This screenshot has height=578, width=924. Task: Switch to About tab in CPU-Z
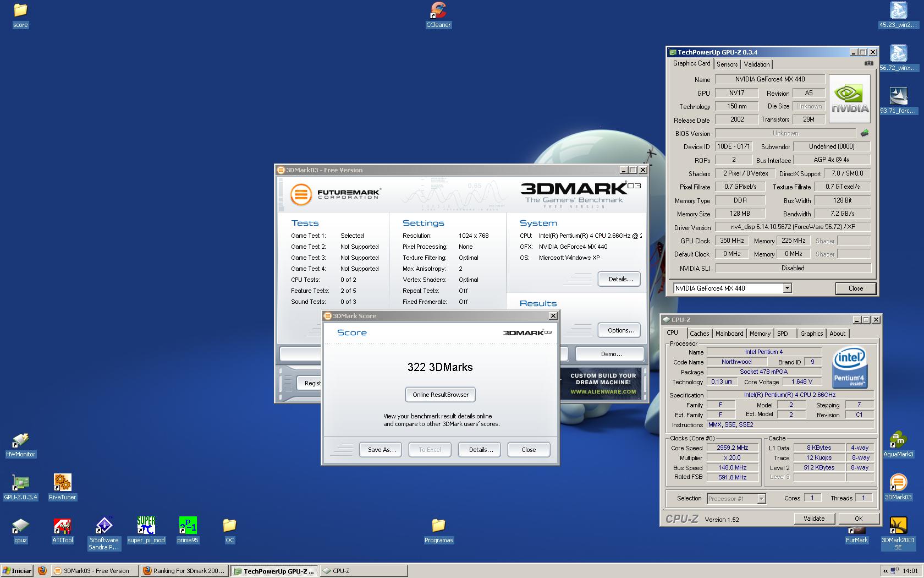point(837,334)
